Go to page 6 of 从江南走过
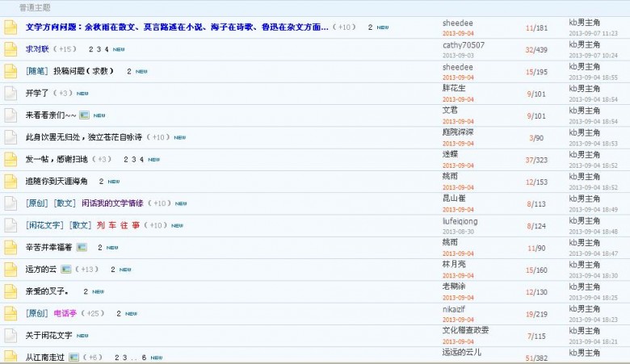This screenshot has height=364, width=630. tap(144, 357)
